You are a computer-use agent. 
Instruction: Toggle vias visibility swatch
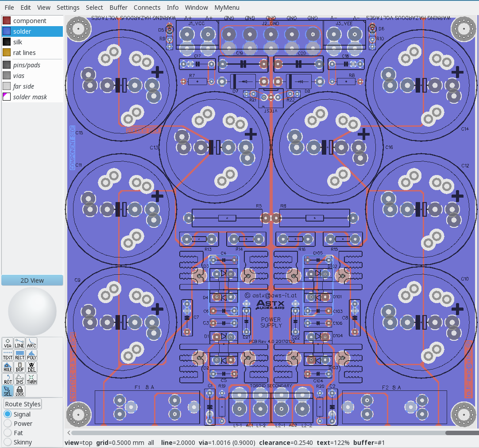(7, 75)
